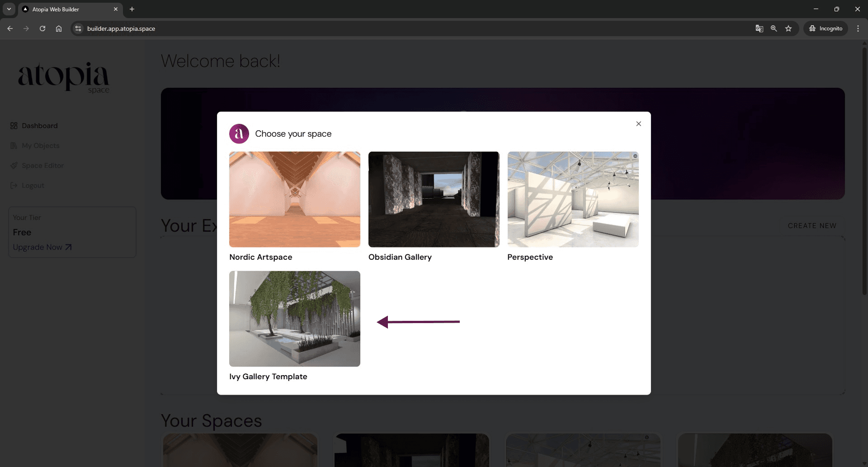Click the purple Atopia logo in dialog

coord(239,133)
